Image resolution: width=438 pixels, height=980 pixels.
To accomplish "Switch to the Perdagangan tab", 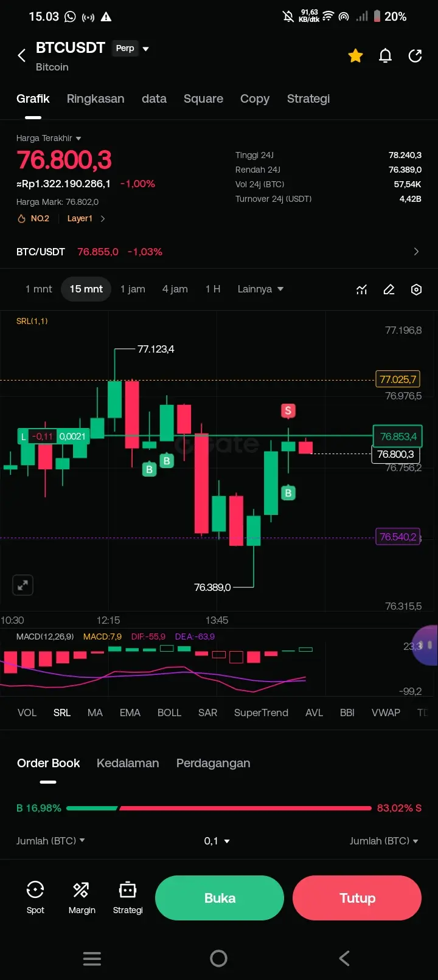I will click(x=213, y=763).
